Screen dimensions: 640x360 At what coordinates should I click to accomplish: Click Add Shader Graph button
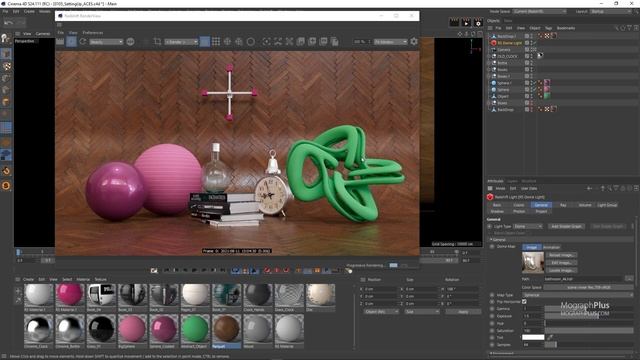566,226
